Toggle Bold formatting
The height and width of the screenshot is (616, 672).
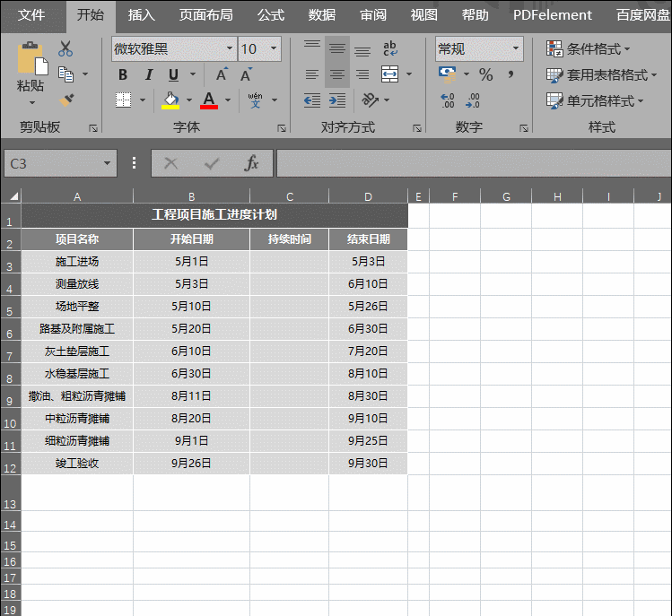pos(123,74)
